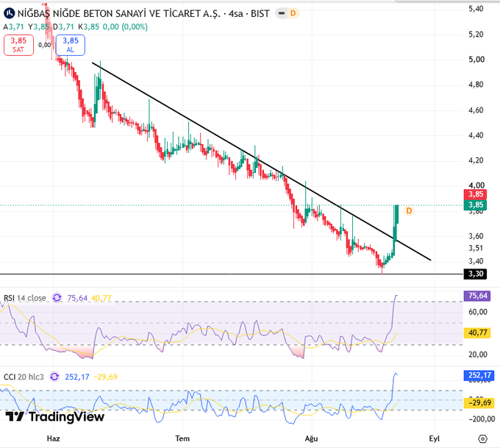Click the green 3,85 price axis label

click(x=476, y=205)
